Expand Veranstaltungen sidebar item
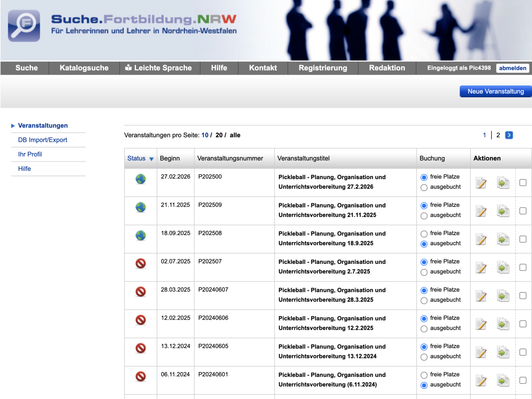 point(43,125)
